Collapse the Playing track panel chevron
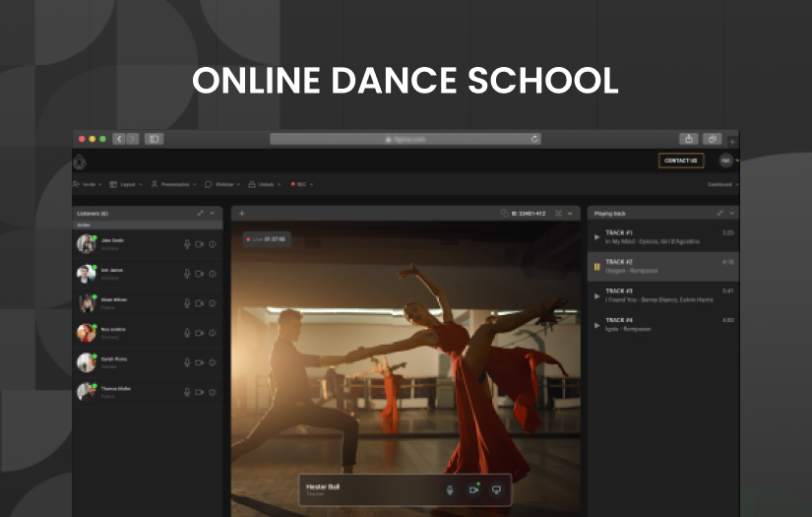812x517 pixels. point(731,213)
